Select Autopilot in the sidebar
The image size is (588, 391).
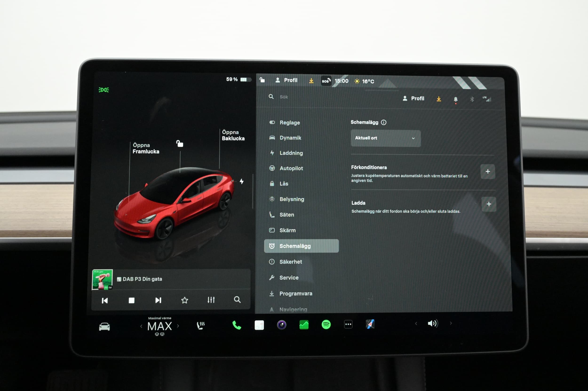click(x=291, y=168)
